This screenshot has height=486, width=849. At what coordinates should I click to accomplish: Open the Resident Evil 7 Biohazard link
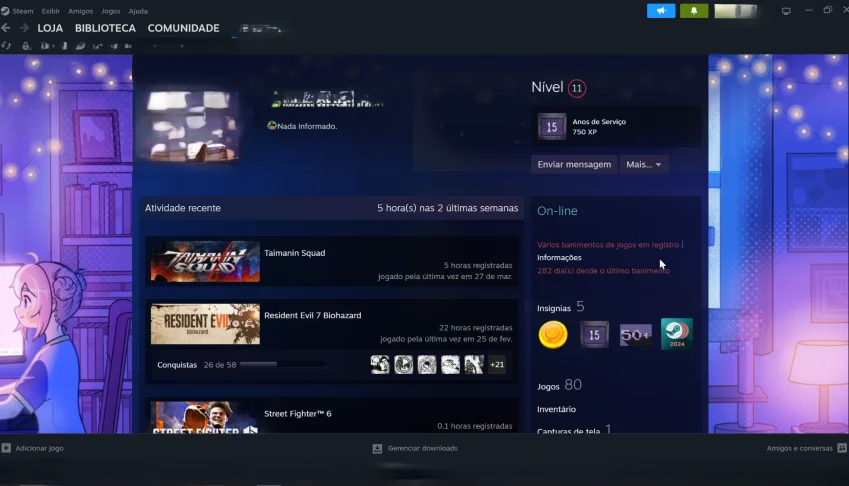(312, 315)
